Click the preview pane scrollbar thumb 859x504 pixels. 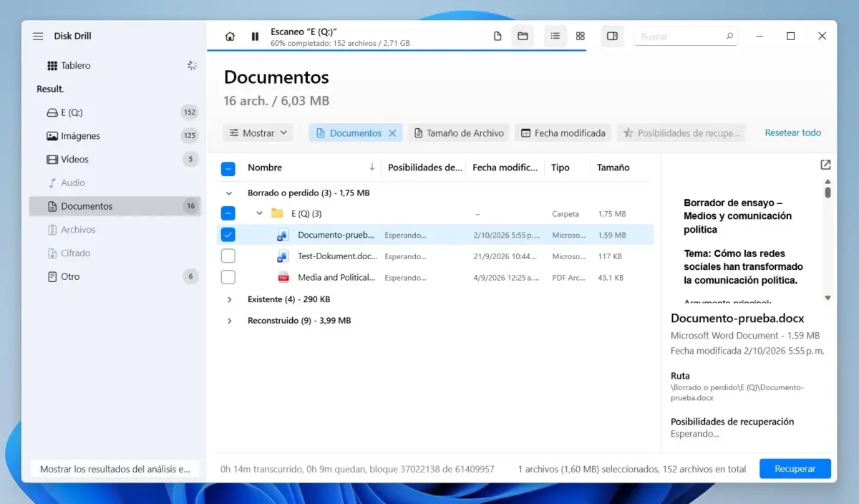point(828,192)
